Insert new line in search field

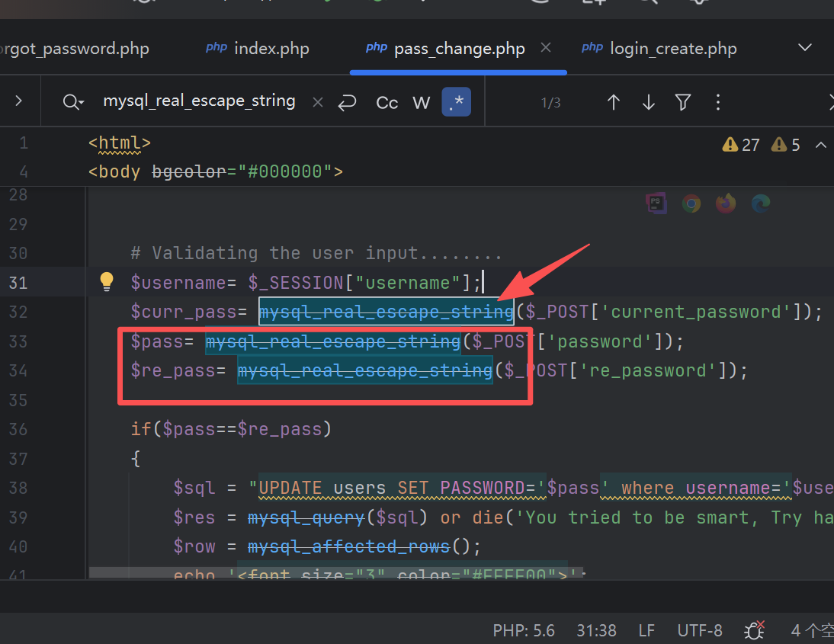pos(348,102)
